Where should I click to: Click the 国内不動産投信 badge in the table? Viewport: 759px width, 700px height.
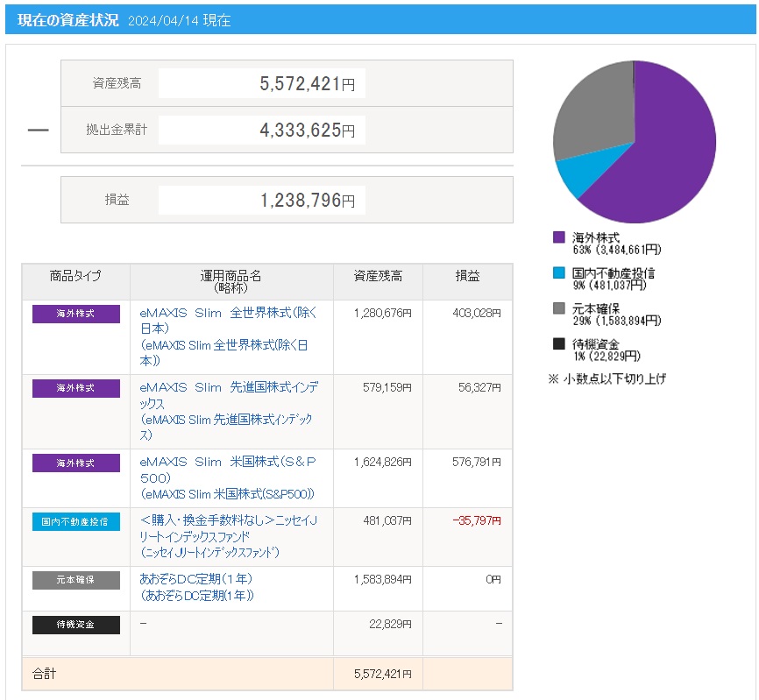76,521
